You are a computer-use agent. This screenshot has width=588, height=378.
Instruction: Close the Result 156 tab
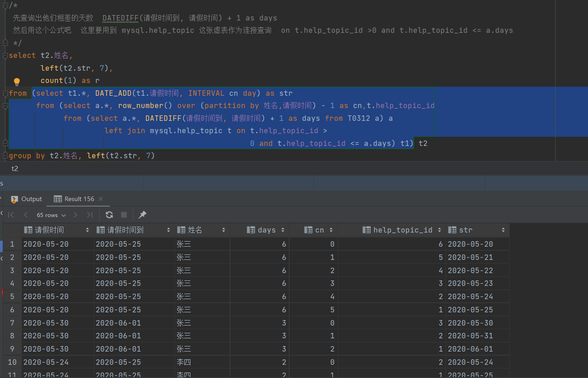(101, 199)
